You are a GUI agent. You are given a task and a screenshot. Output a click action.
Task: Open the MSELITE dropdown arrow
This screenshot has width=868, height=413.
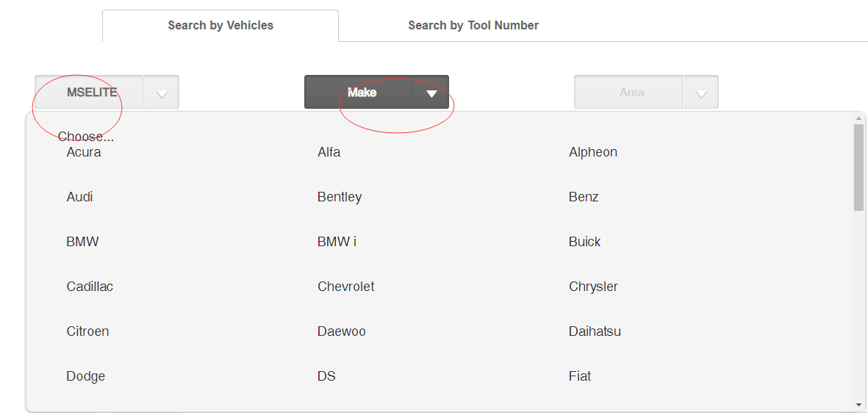pos(161,92)
